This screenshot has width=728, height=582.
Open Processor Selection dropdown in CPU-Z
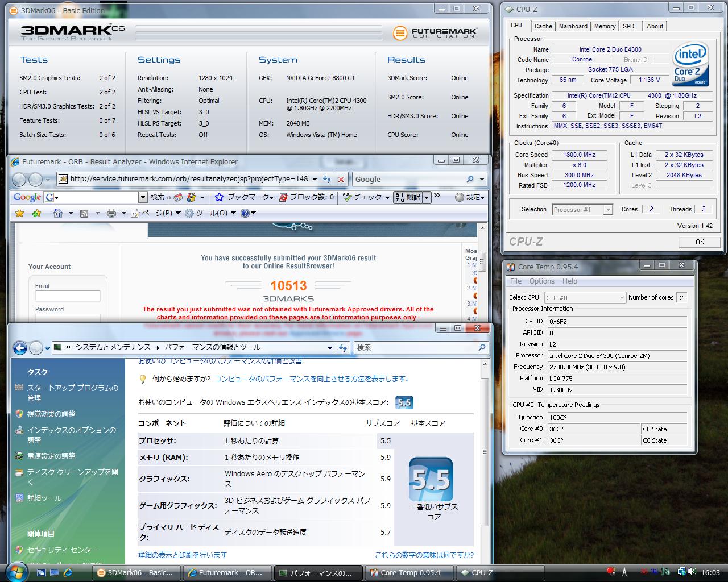point(607,210)
